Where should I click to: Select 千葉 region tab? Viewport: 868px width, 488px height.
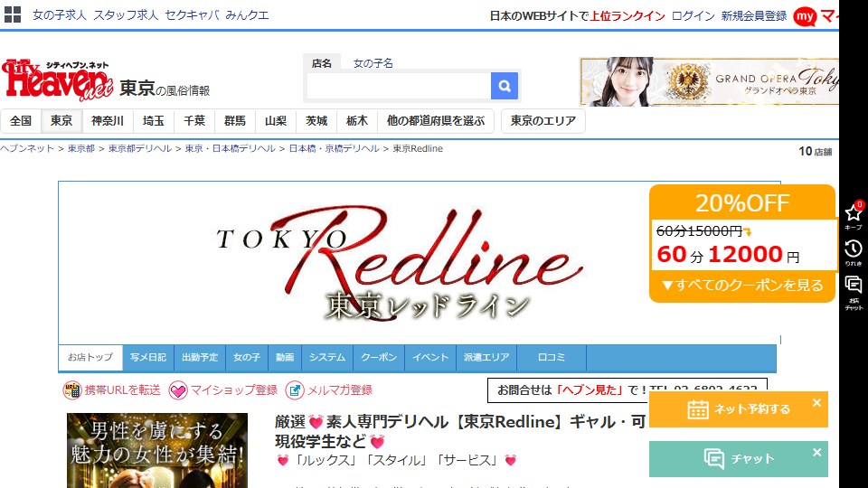click(194, 121)
